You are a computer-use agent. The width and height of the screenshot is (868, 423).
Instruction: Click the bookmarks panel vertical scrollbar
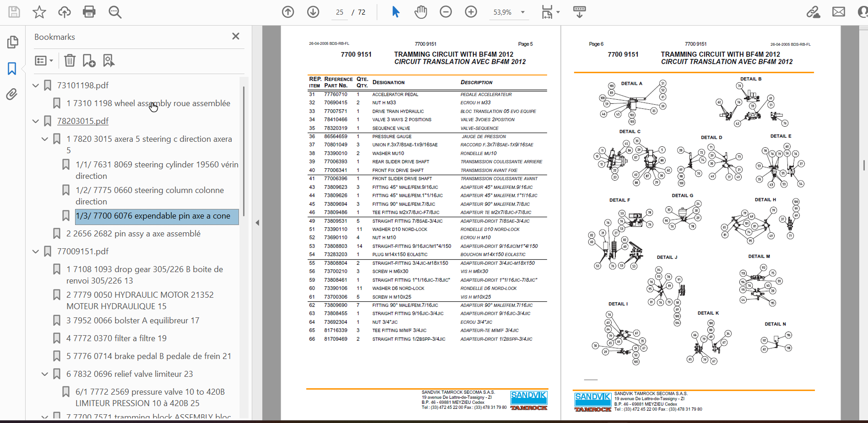244,151
